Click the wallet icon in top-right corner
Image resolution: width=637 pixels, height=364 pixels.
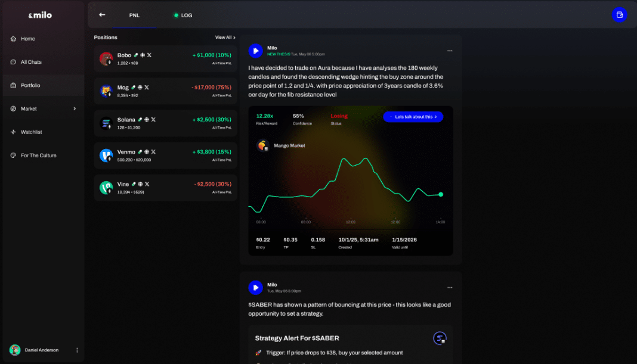(x=619, y=15)
